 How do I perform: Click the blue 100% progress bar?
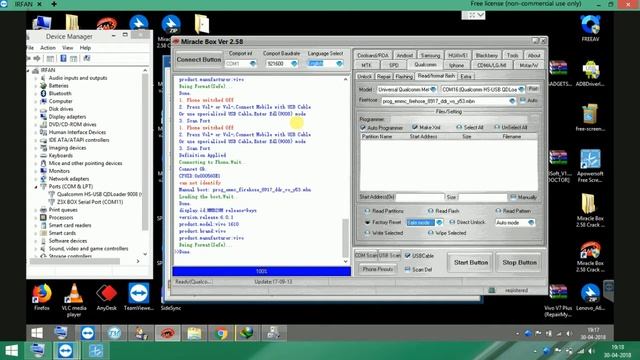pyautogui.click(x=262, y=271)
